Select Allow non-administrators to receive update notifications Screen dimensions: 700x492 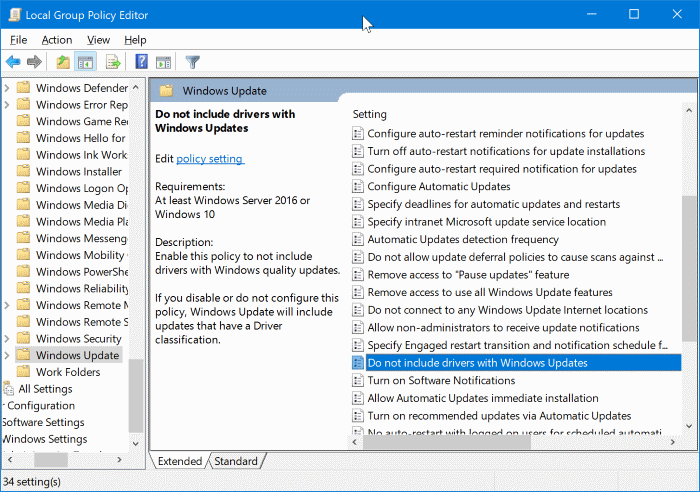tap(503, 328)
